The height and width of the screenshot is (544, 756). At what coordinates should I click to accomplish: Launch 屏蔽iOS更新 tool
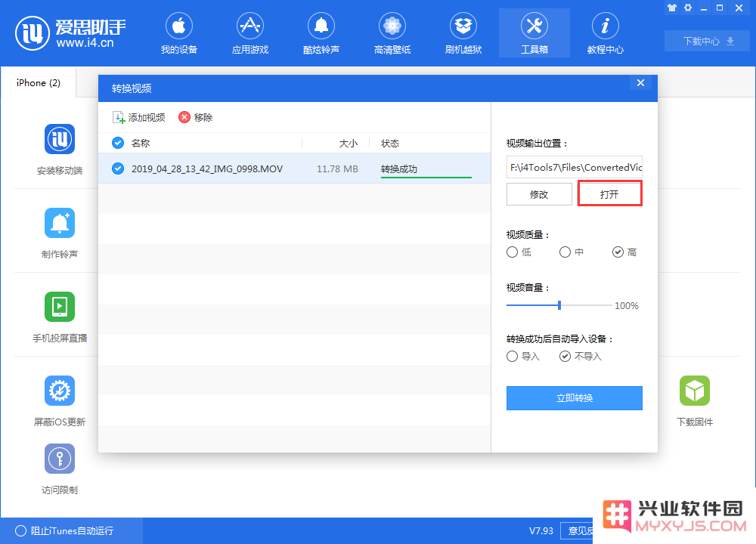(59, 401)
